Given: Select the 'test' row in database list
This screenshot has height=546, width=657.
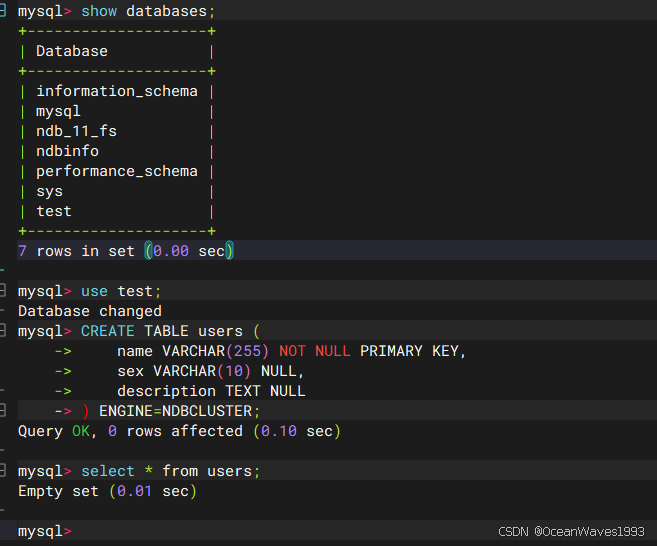Looking at the screenshot, I should pos(54,211).
